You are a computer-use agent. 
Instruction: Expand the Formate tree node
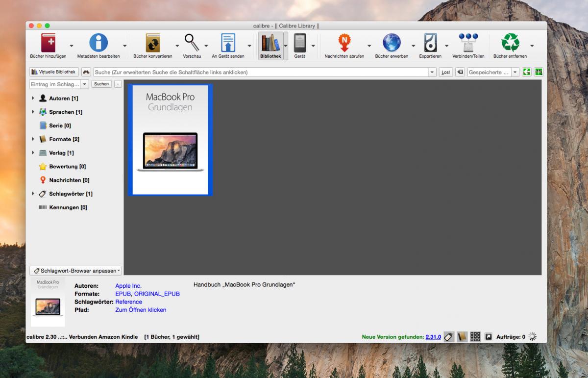(33, 139)
